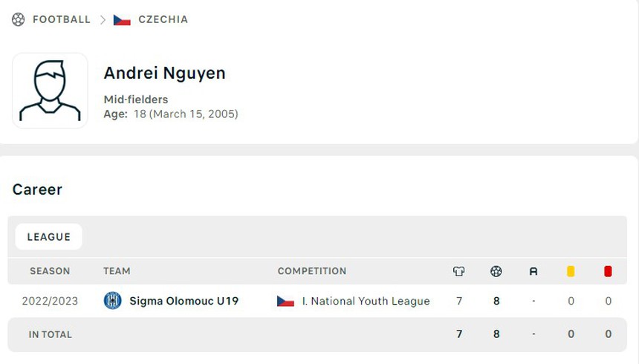The height and width of the screenshot is (364, 639).
Task: Open I. National Youth League competition
Action: pyautogui.click(x=366, y=301)
